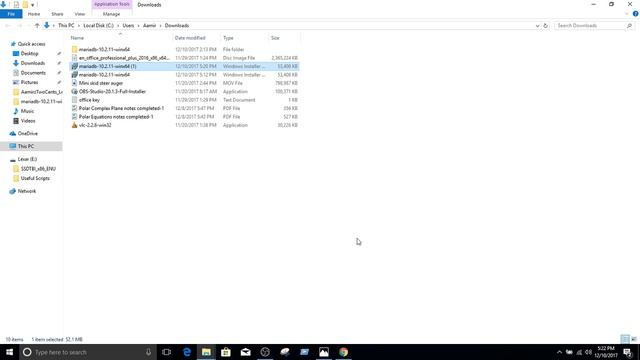Switch to the View ribbon tab
The width and height of the screenshot is (640, 360).
click(80, 14)
